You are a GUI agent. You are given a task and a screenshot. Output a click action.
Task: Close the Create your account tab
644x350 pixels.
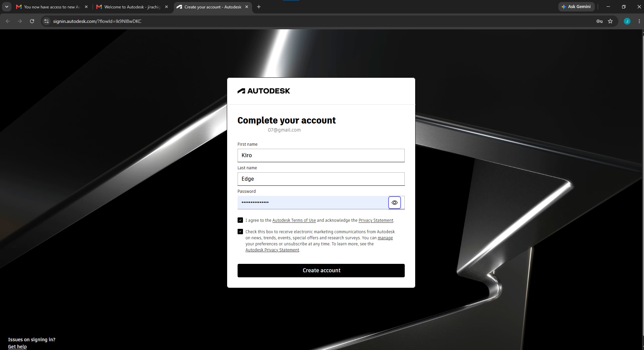247,7
